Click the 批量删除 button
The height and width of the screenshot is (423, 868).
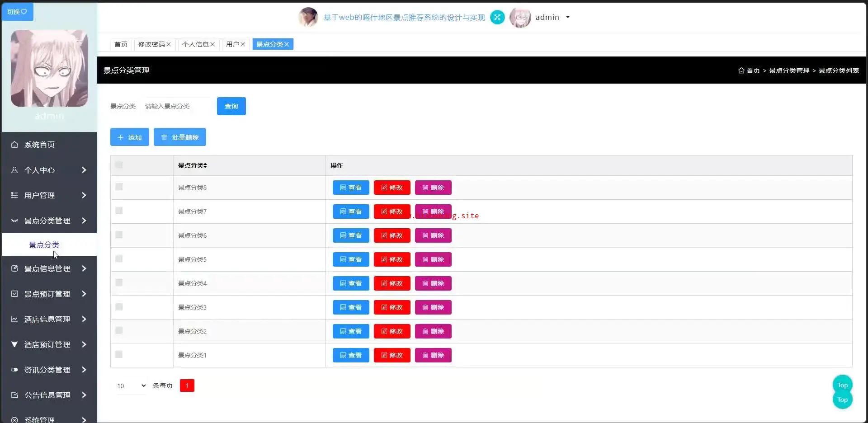click(x=180, y=137)
